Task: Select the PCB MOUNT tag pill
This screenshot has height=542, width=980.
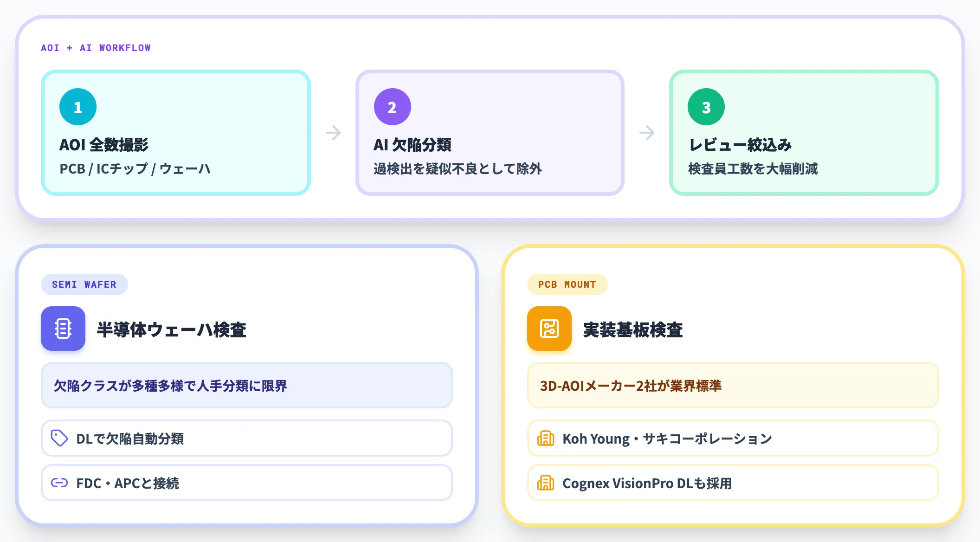Action: click(567, 284)
